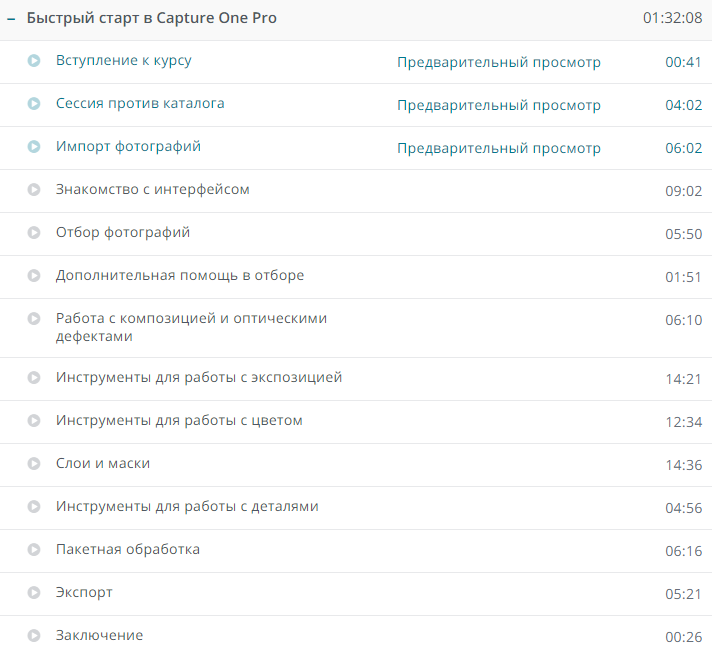
Task: Click play icon beside Знакомство с интерфейсом
Action: 34,190
